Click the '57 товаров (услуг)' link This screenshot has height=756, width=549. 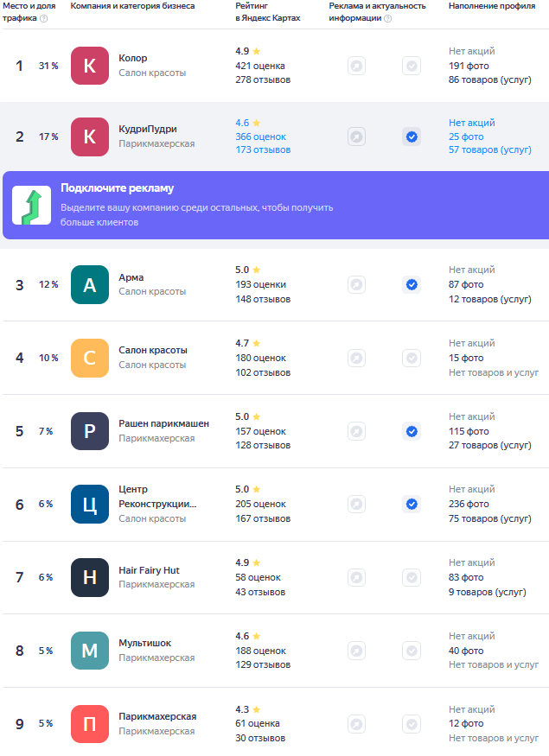(489, 150)
